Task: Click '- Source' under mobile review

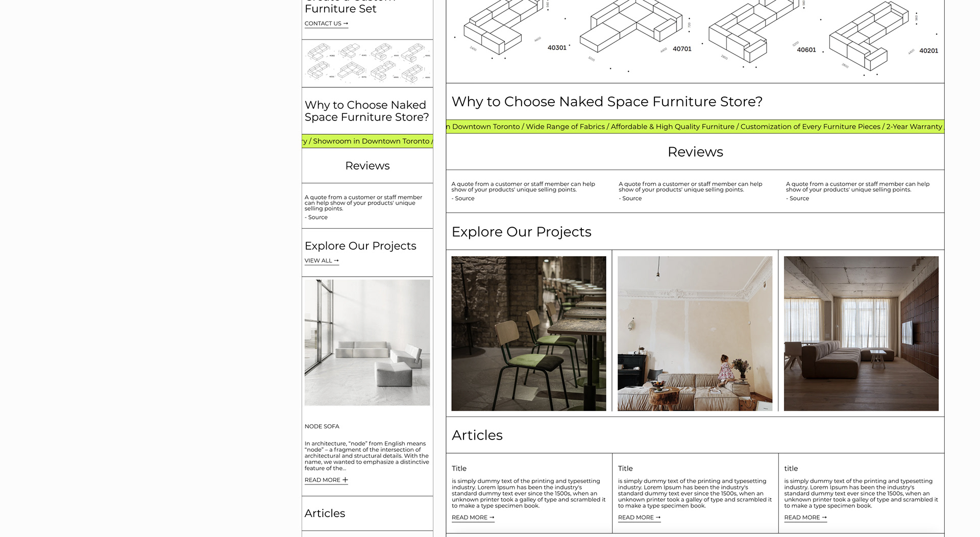Action: click(x=316, y=217)
